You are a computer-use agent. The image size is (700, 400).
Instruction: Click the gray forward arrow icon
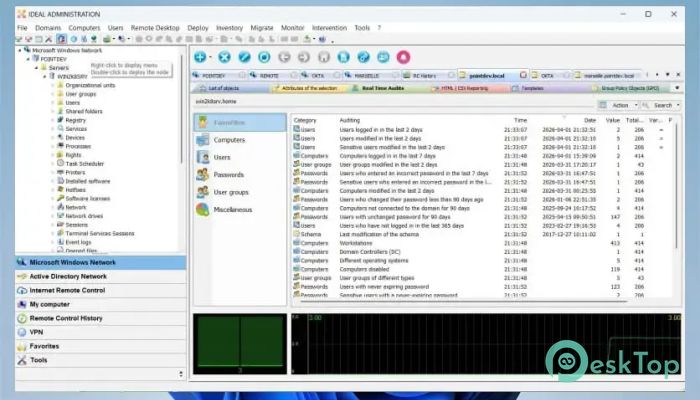point(304,57)
